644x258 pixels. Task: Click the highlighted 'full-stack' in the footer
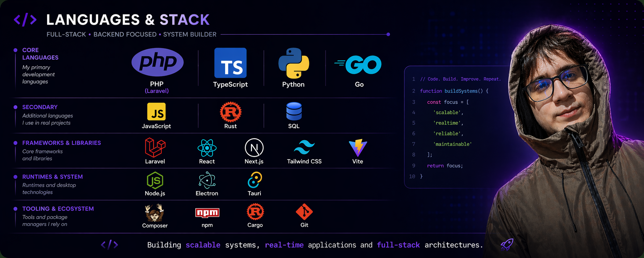(x=398, y=245)
